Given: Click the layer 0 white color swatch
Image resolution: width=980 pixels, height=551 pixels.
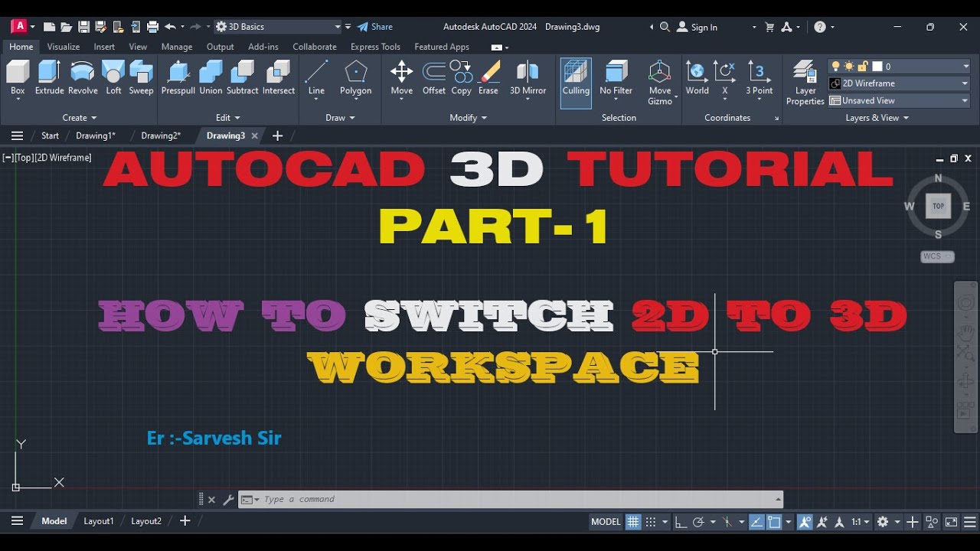Looking at the screenshot, I should click(877, 67).
